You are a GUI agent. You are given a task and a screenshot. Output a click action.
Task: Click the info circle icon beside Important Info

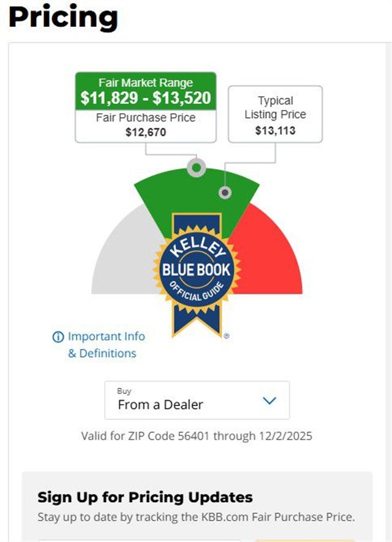point(58,337)
